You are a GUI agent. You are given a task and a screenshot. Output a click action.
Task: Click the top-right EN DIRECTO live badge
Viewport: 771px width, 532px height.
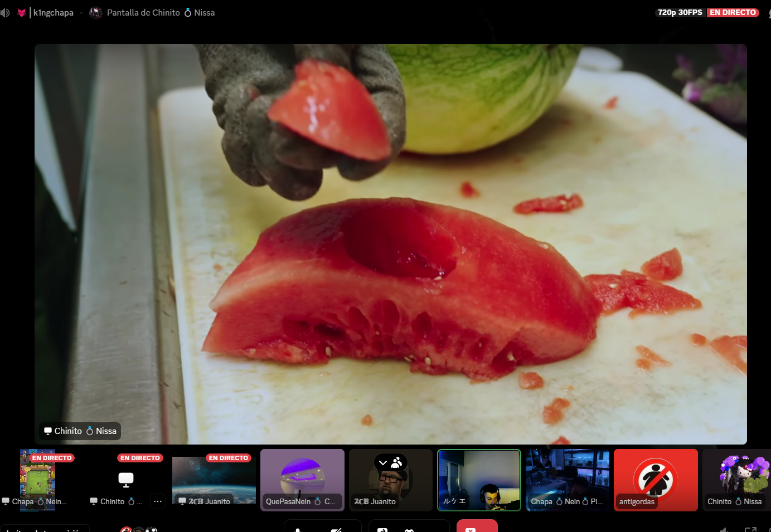(733, 12)
